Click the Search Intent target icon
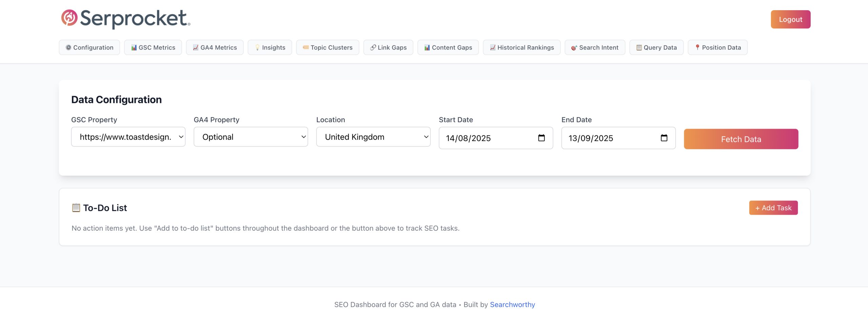 574,47
